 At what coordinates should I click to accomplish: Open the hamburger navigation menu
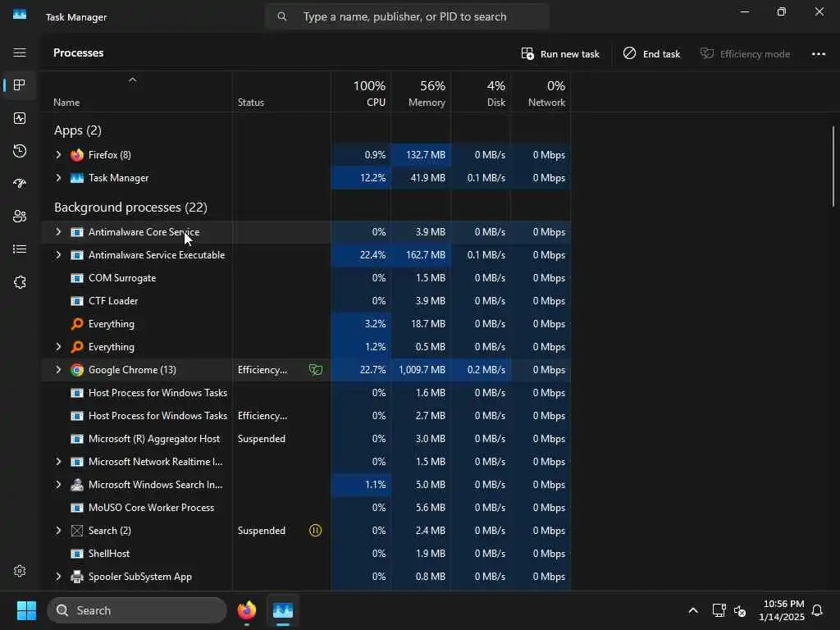click(20, 52)
